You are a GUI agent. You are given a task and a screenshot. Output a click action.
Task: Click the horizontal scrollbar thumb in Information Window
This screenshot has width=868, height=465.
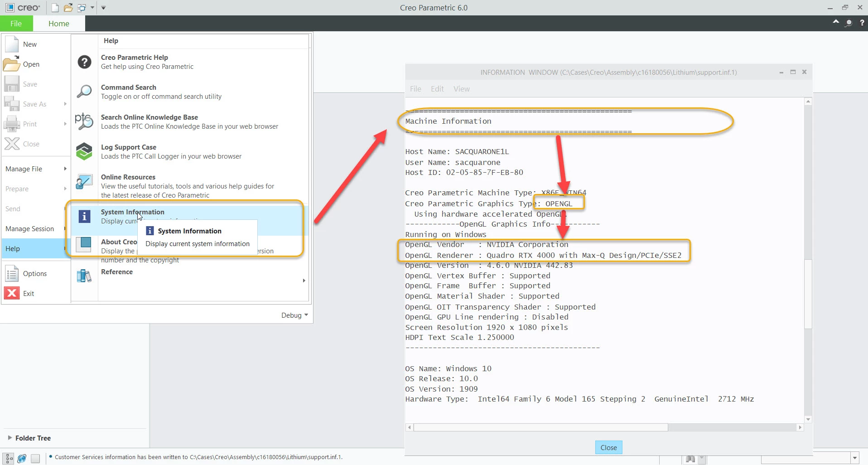tap(541, 427)
